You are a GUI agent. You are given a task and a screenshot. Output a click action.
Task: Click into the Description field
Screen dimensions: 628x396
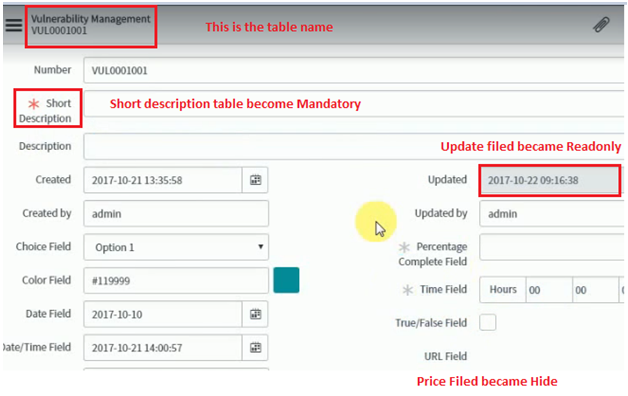[x=354, y=147]
